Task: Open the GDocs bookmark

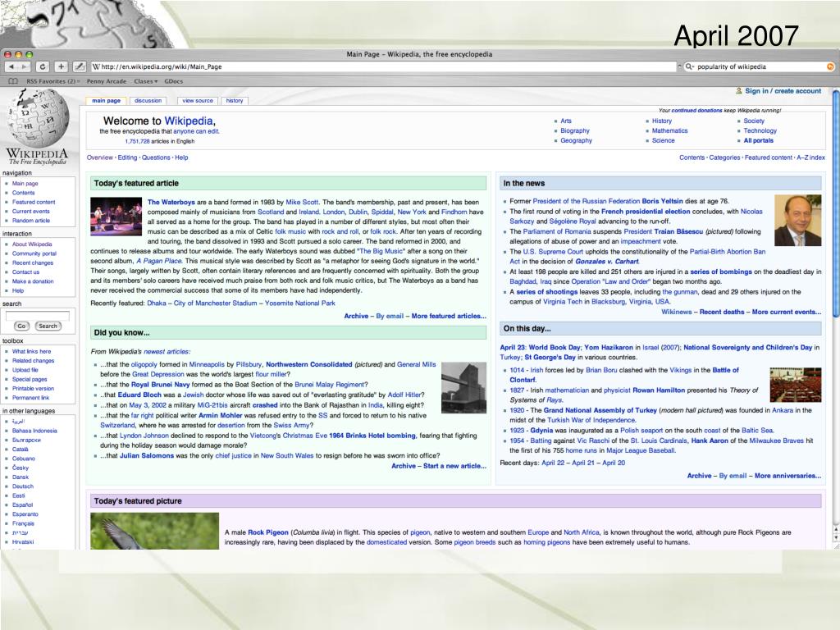Action: click(174, 81)
